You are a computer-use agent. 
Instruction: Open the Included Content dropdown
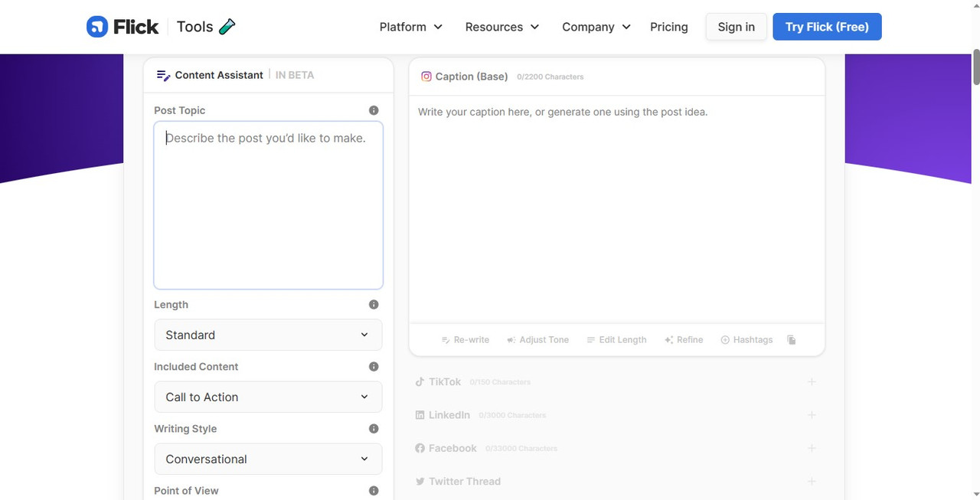[x=268, y=397]
